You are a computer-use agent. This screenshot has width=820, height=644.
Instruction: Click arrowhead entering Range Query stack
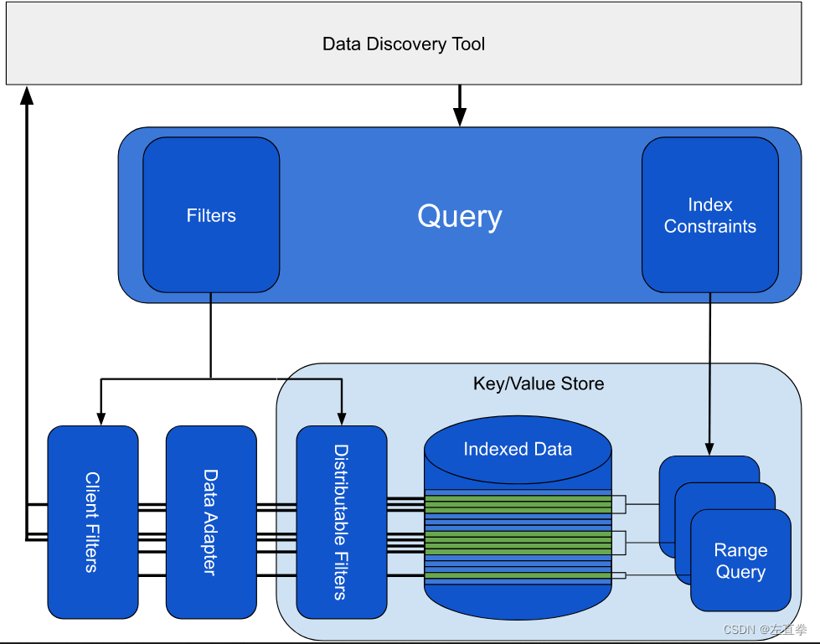click(x=709, y=449)
